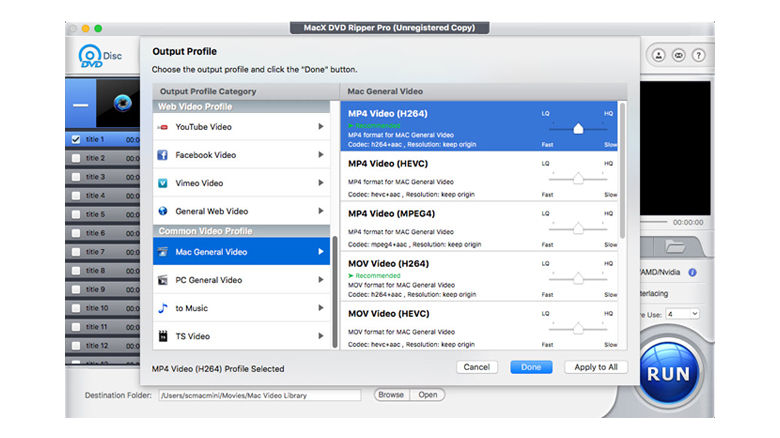Check the title 7 checkbox
Viewport: 780px width, 438px height.
click(x=76, y=252)
